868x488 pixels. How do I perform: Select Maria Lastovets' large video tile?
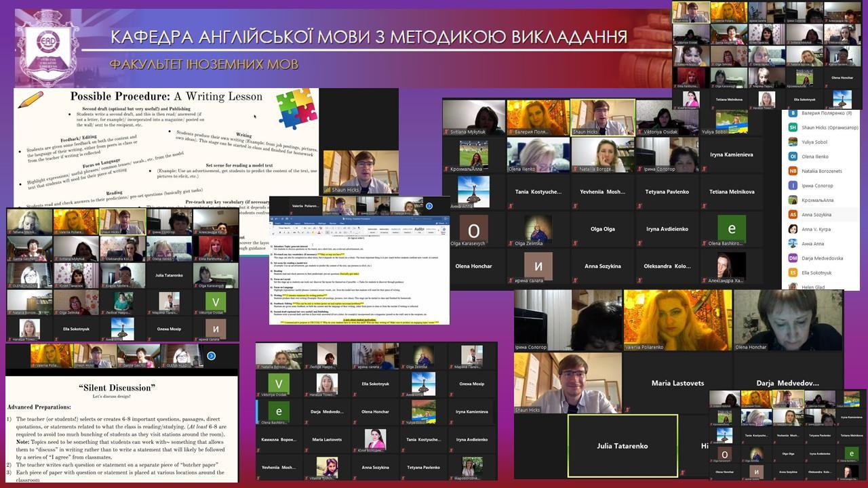[x=678, y=383]
